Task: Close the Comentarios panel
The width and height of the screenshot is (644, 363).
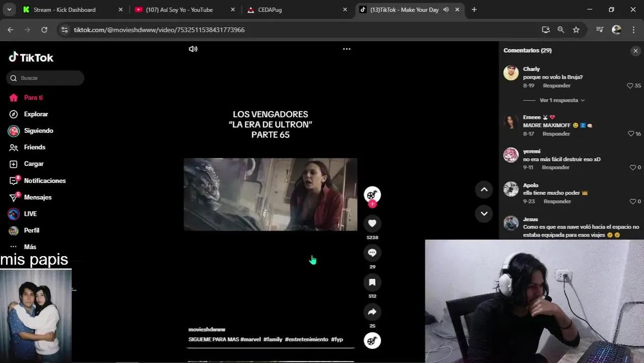Action: (635, 50)
